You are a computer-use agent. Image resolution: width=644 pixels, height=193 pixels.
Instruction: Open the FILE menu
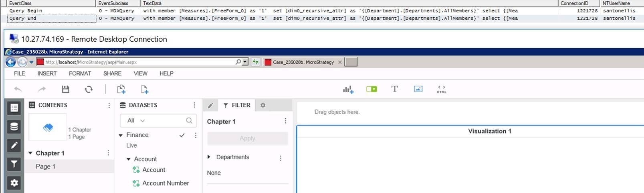[19, 73]
